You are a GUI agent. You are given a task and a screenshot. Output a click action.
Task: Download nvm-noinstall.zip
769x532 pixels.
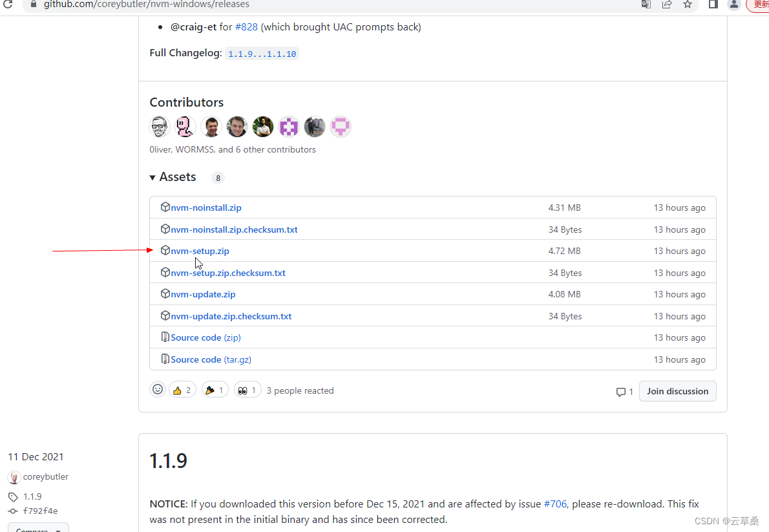pos(206,207)
